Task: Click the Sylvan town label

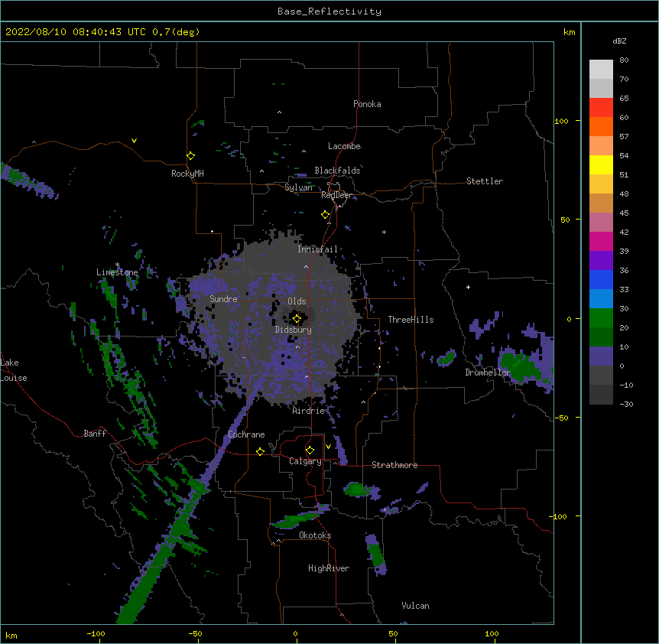Action: coord(298,187)
